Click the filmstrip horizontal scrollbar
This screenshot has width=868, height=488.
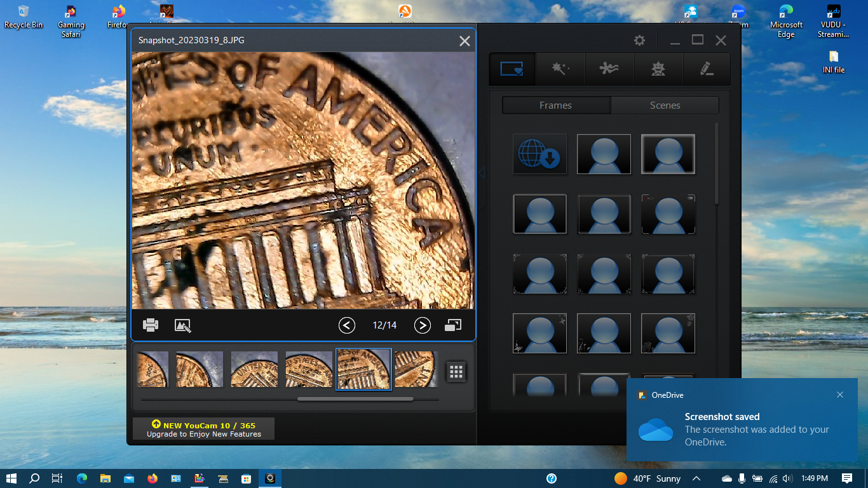click(355, 399)
